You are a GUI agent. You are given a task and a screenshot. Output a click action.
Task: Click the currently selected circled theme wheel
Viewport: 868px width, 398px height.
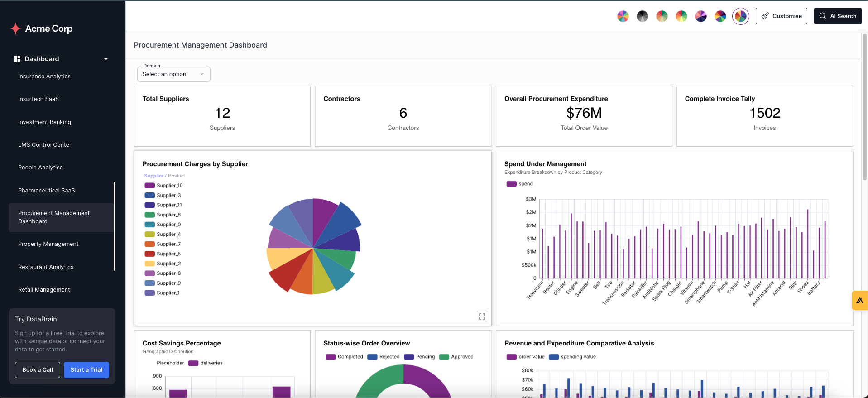741,16
